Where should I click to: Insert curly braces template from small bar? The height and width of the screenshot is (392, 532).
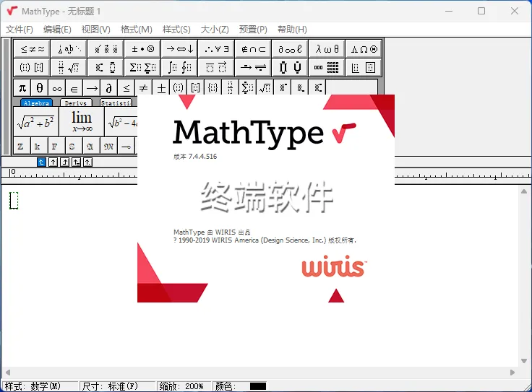click(213, 88)
